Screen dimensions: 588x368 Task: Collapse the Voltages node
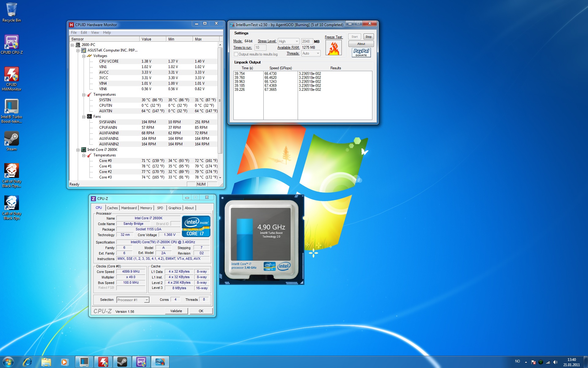[84, 56]
